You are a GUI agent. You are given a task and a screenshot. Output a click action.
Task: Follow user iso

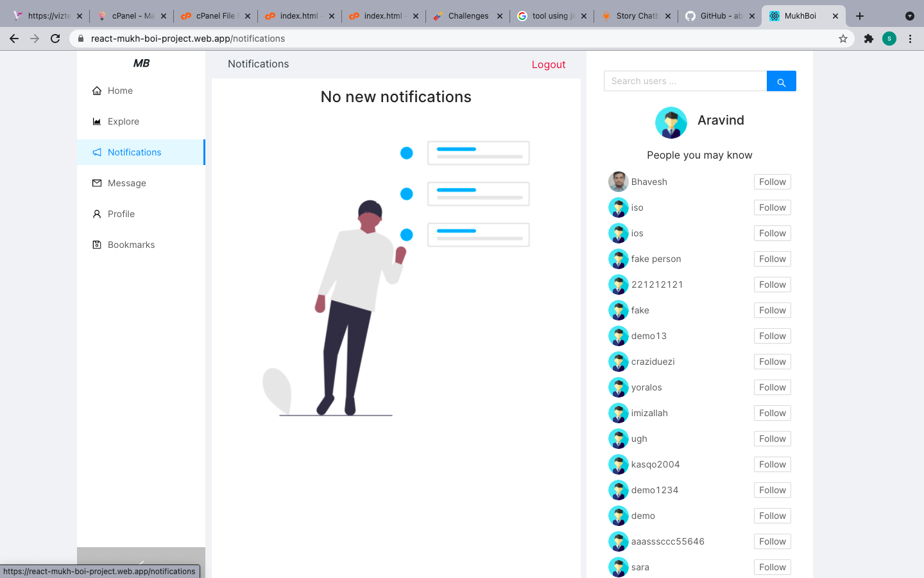[773, 207]
